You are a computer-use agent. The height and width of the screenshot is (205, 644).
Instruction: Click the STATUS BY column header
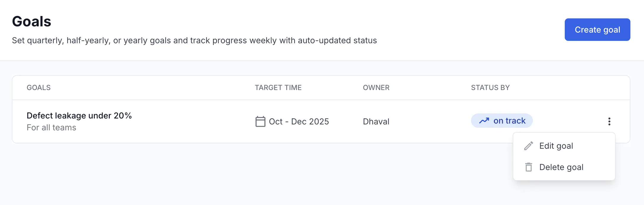490,88
